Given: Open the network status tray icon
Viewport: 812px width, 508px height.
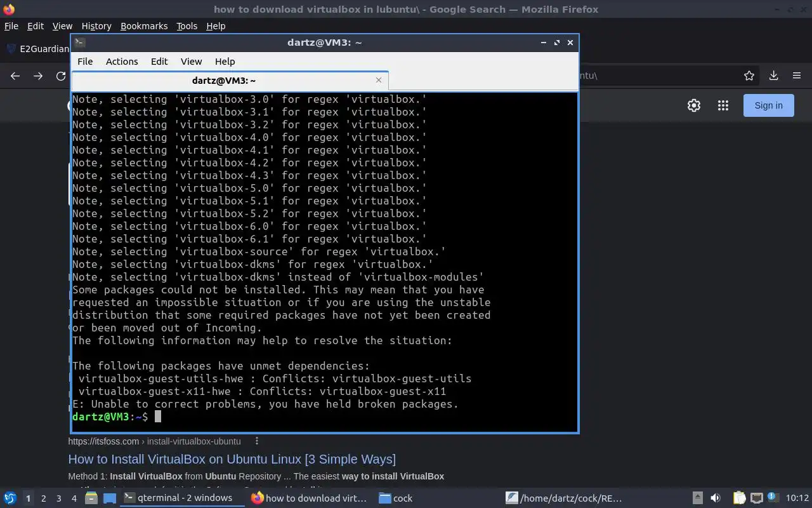Looking at the screenshot, I should click(x=756, y=498).
